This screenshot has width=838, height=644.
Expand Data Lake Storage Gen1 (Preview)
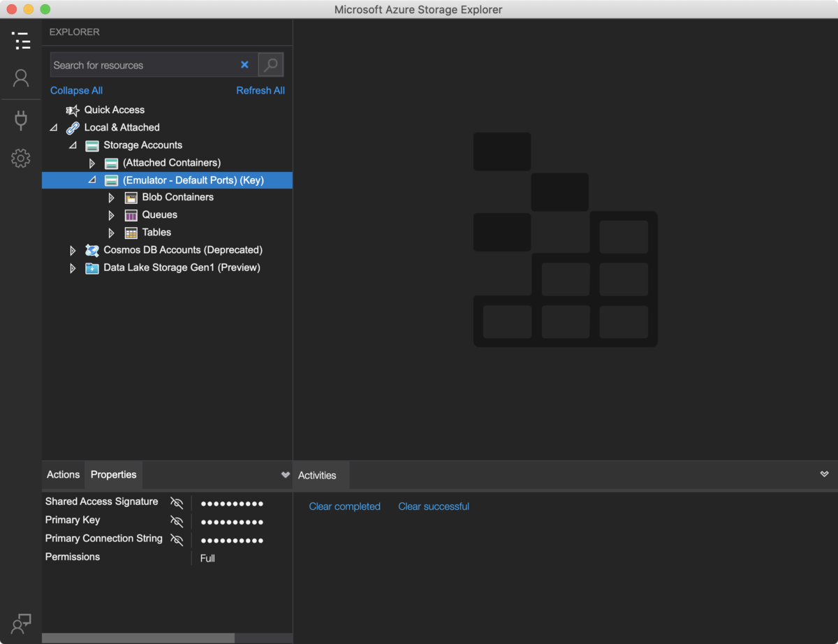[73, 268]
